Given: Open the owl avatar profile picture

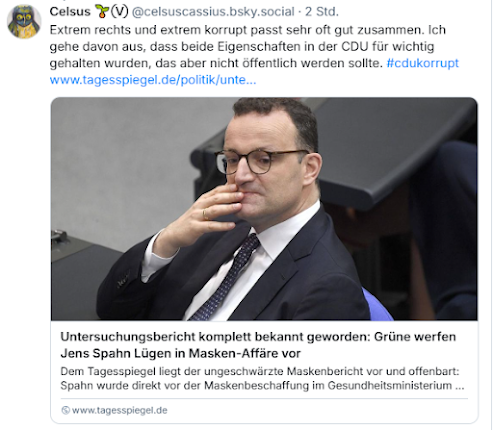Looking at the screenshot, I should (24, 22).
